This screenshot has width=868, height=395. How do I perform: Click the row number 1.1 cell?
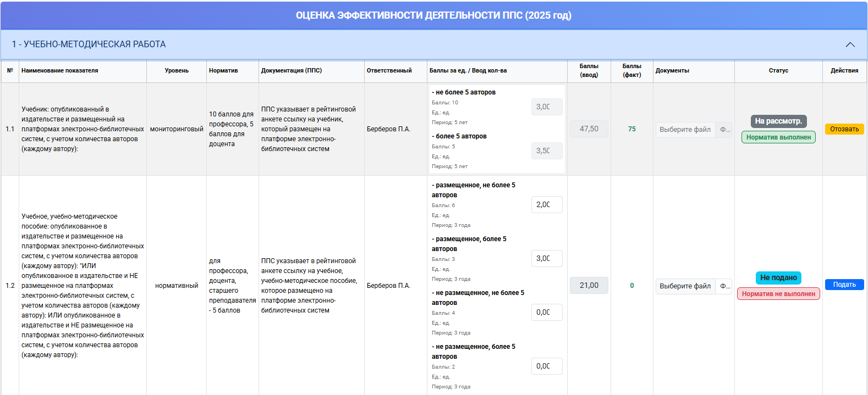(x=10, y=129)
